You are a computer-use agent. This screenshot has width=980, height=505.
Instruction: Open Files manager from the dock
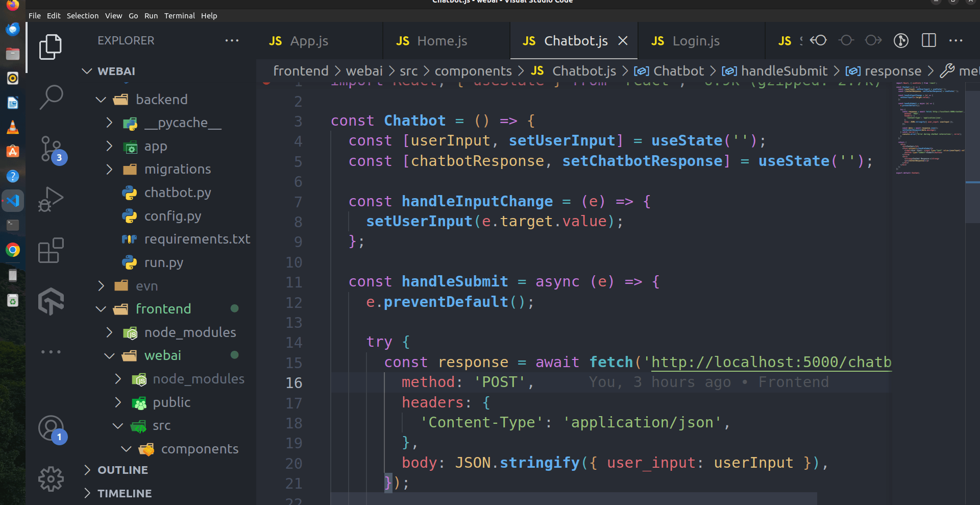click(x=13, y=54)
